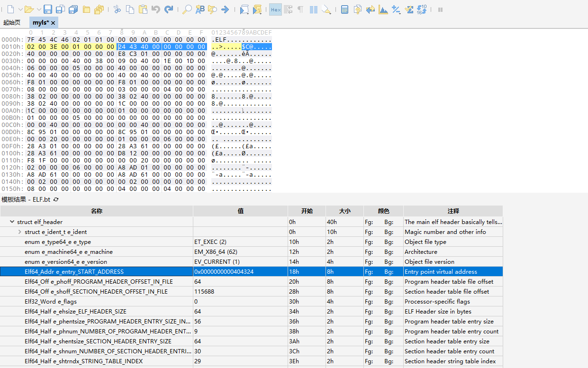Click the Save All icon
588x368 pixels.
pos(73,9)
